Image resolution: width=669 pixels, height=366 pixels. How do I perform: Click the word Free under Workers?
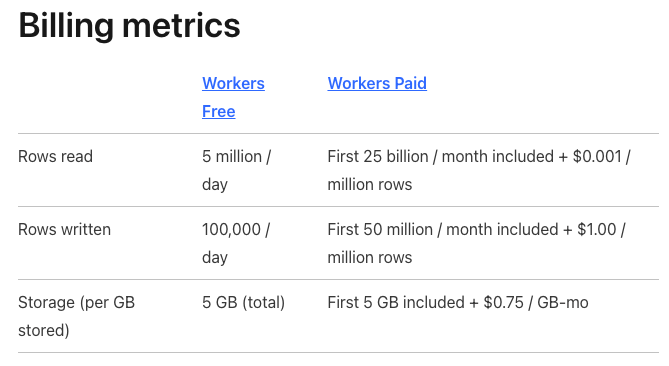218,111
